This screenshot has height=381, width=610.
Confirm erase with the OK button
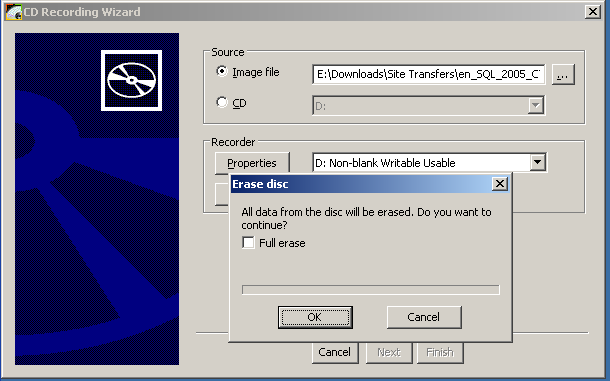(x=315, y=317)
